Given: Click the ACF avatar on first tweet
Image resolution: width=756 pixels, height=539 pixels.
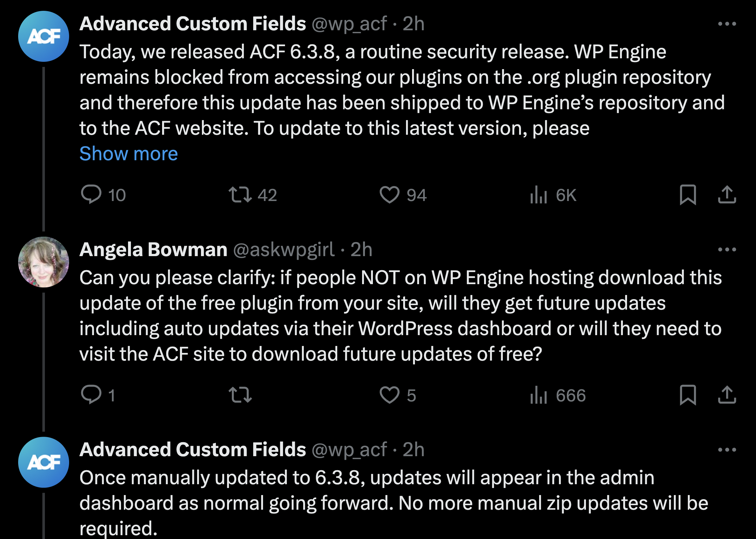Looking at the screenshot, I should point(43,36).
